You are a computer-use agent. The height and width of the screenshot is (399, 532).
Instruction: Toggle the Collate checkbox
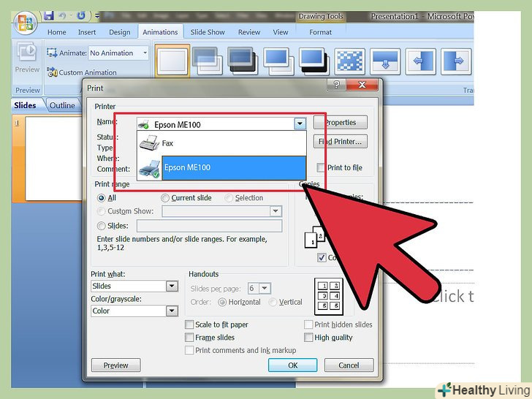point(322,257)
